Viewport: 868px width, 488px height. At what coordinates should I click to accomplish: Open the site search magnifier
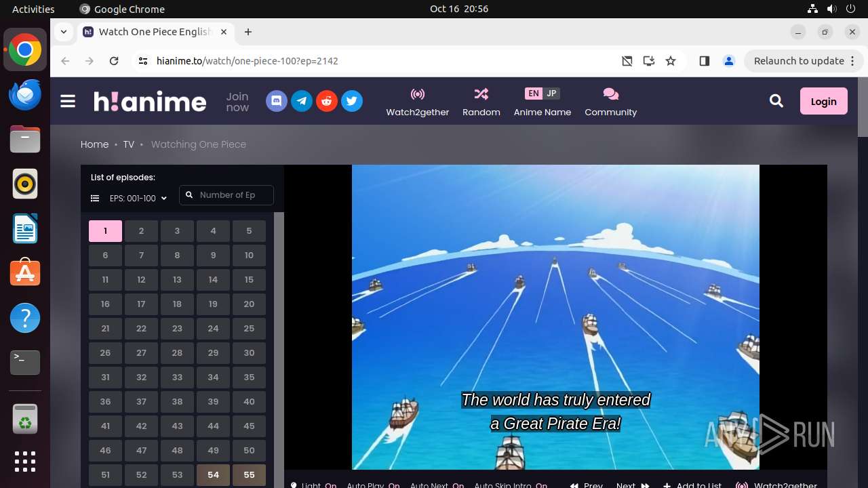click(x=776, y=101)
